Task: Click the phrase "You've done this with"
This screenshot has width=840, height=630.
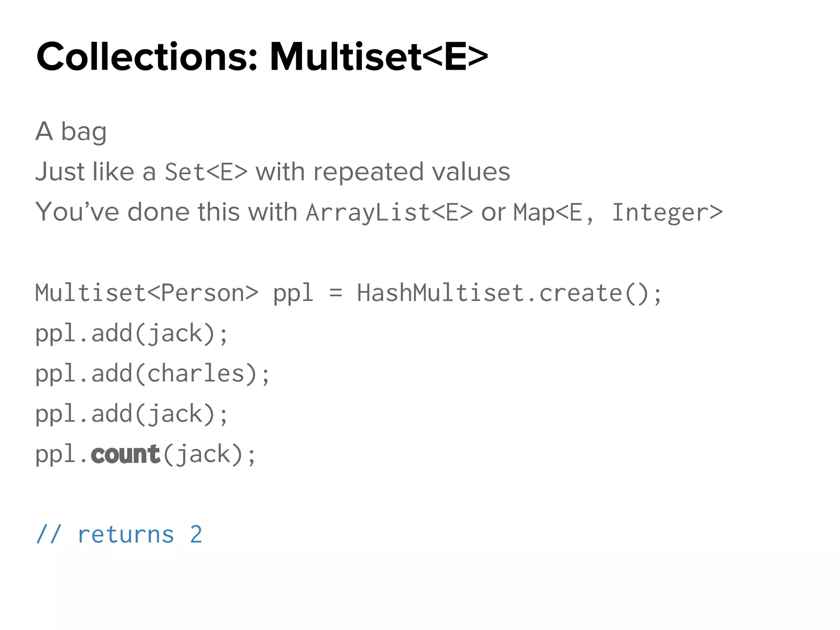Action: point(166,212)
